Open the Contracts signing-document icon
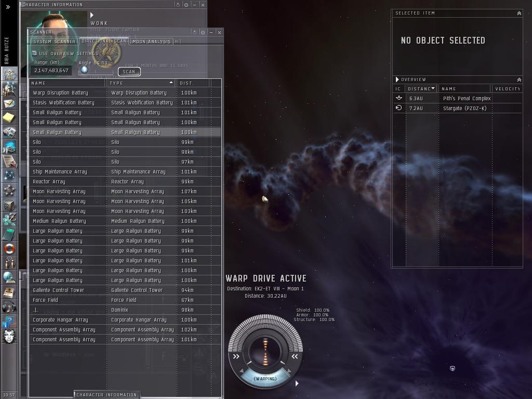Screen dimensions: 532x399 [x=9, y=162]
